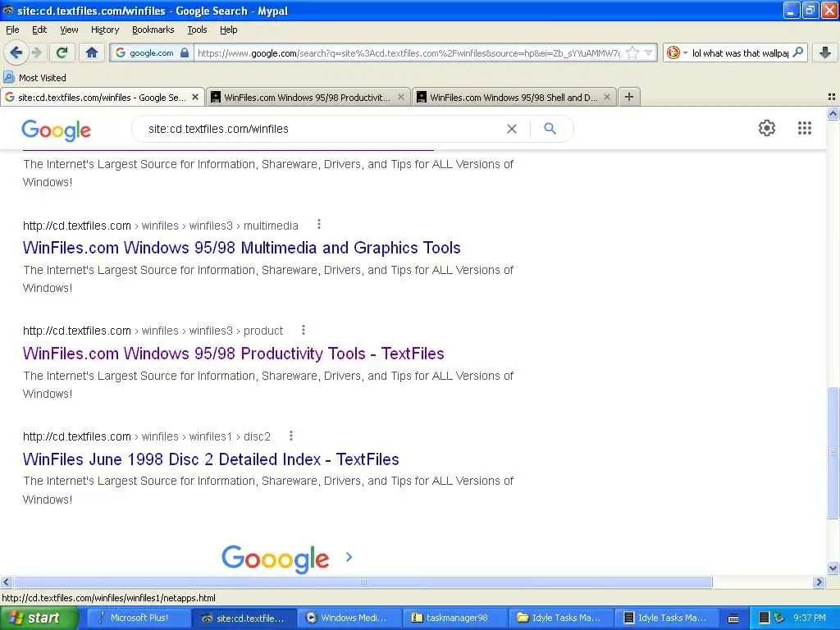The height and width of the screenshot is (630, 840).
Task: Switch to Microsoft Plus! taskbar window
Action: tap(137, 618)
